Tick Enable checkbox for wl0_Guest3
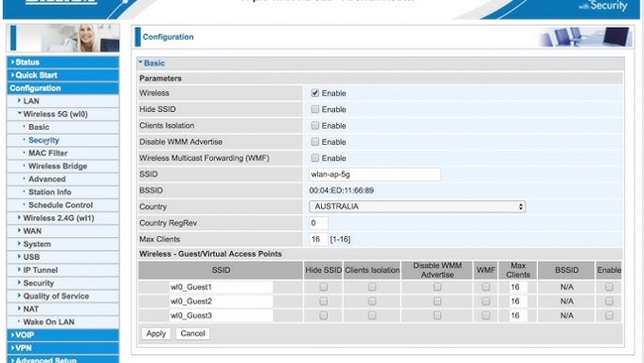Screen dimensions: 644x363 pyautogui.click(x=609, y=315)
